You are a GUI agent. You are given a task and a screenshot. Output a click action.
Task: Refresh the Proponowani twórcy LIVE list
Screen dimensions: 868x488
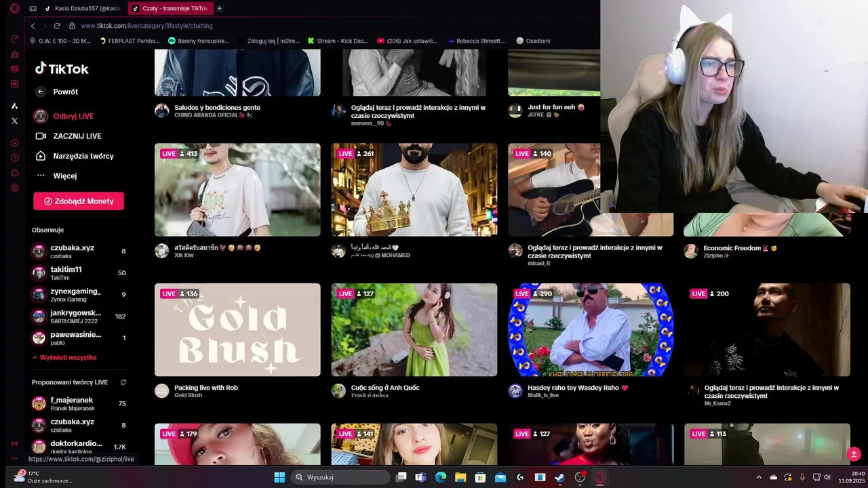click(123, 382)
